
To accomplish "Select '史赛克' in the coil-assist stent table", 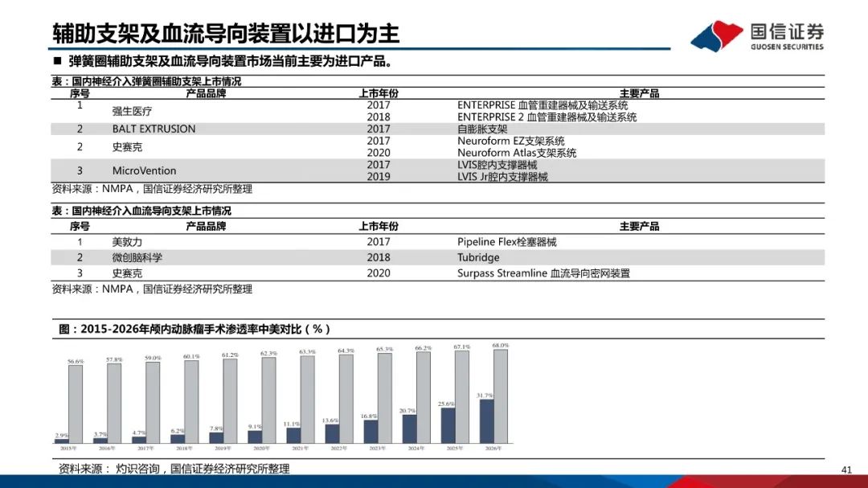I will coord(127,147).
